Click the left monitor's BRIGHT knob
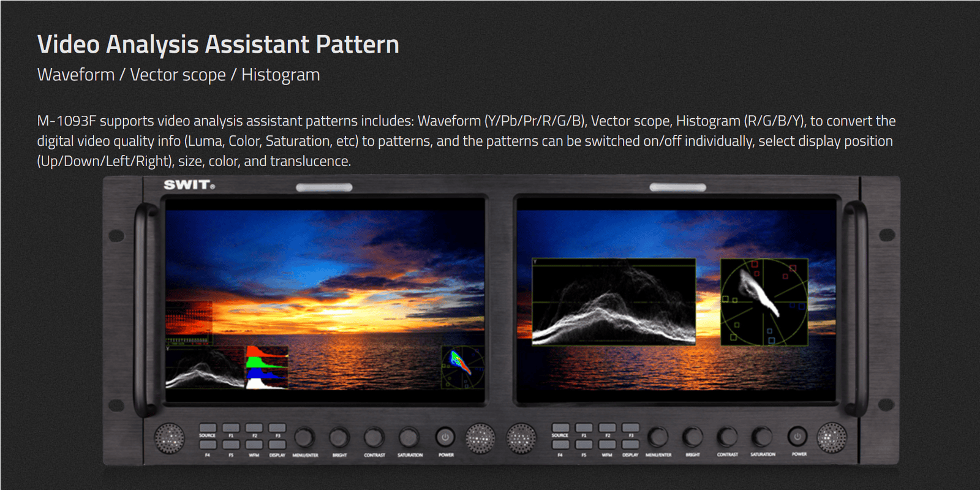 pyautogui.click(x=339, y=437)
